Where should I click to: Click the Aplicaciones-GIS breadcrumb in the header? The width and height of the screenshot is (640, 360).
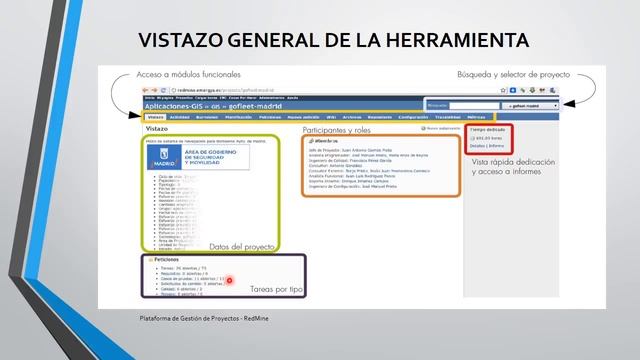[173, 106]
